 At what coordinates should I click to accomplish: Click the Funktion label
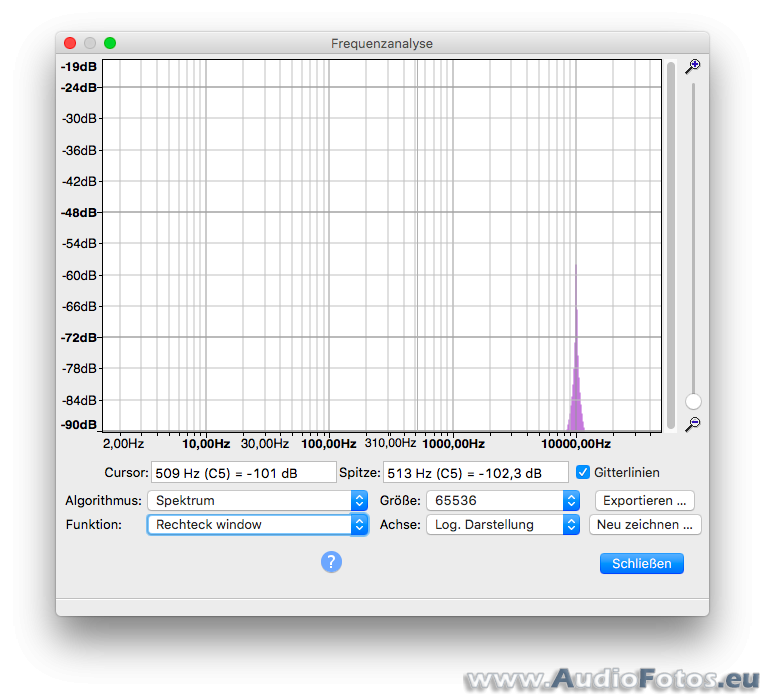pyautogui.click(x=94, y=525)
